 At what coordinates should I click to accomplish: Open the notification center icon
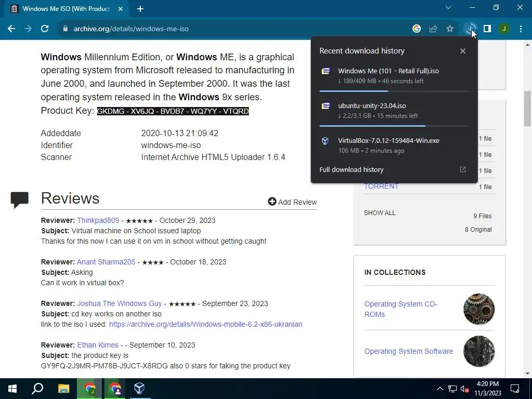pos(515,389)
